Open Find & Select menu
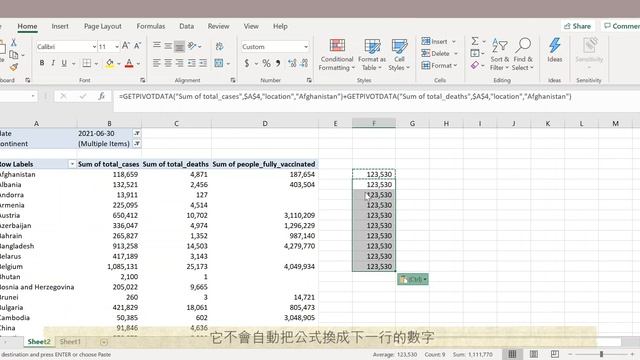Viewport: 640px width, 360px height. coord(523,55)
